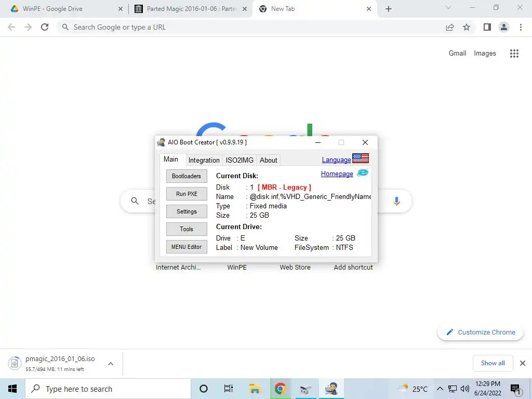Close the downloads bar
Image resolution: width=532 pixels, height=399 pixels.
pos(523,363)
